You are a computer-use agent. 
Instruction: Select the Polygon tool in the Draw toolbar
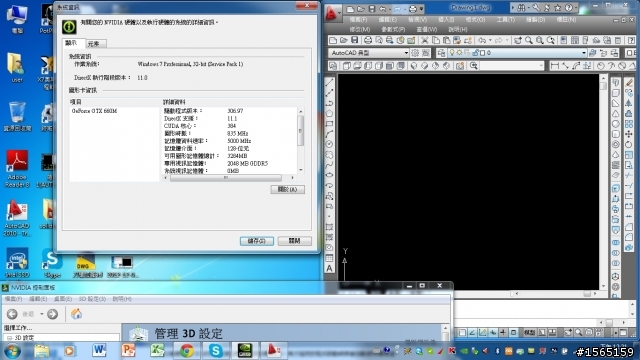[329, 113]
